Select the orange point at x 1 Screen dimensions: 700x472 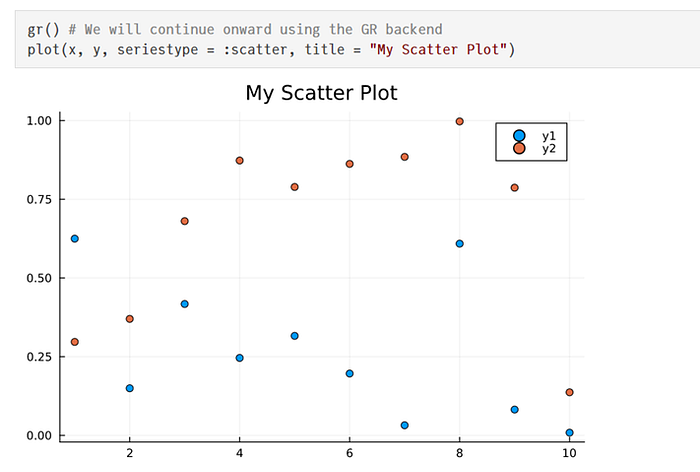75,342
